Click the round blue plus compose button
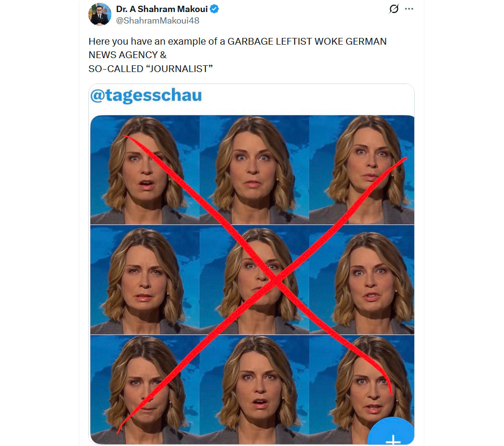The image size is (504, 446). coord(392,432)
